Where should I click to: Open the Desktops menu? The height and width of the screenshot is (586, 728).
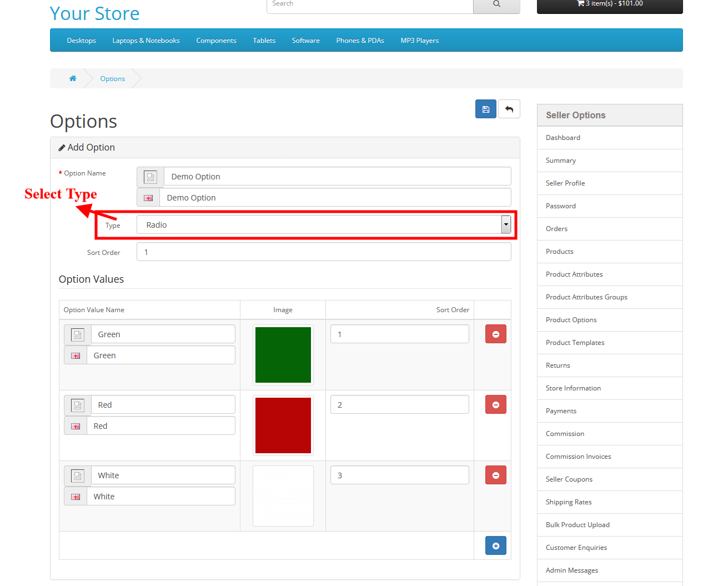pyautogui.click(x=82, y=41)
